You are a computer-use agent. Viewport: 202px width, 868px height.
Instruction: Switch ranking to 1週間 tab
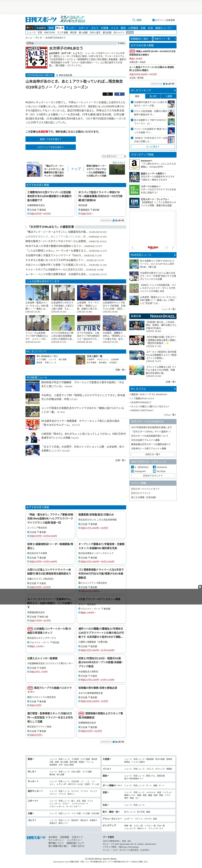pos(168,96)
